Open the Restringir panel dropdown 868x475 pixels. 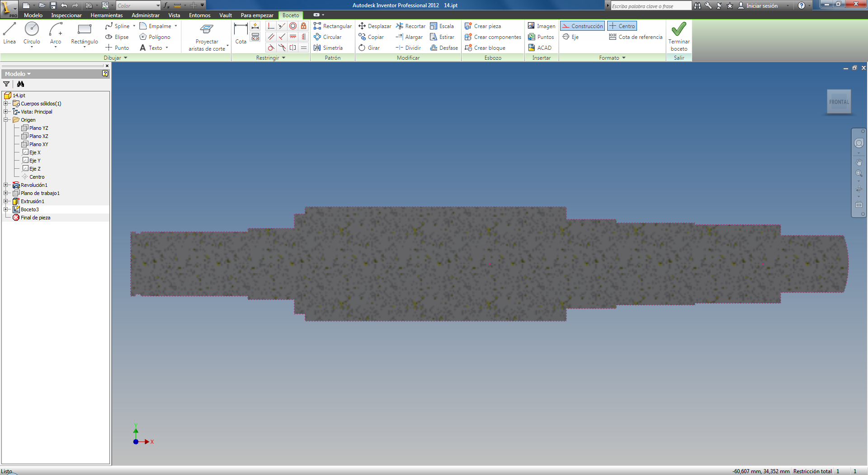pos(271,58)
